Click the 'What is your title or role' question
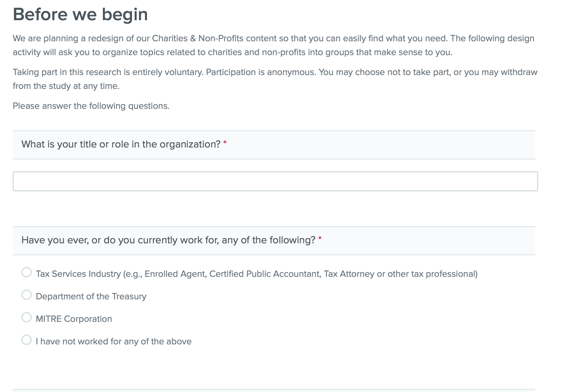 [121, 144]
